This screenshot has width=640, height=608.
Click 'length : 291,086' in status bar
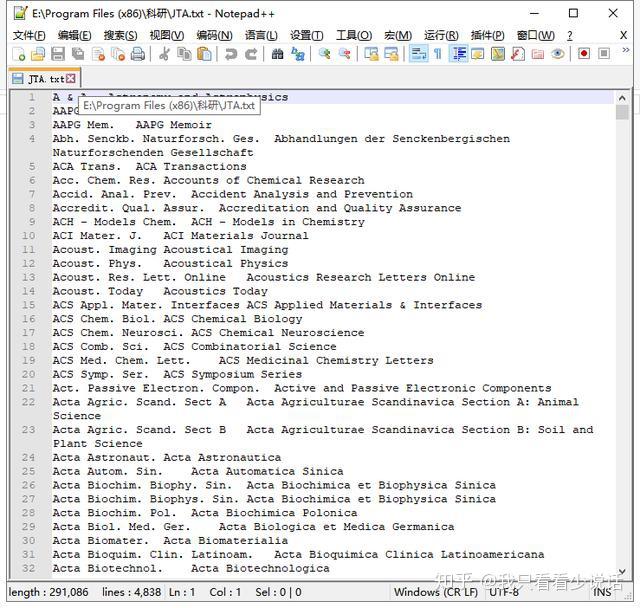(x=48, y=592)
